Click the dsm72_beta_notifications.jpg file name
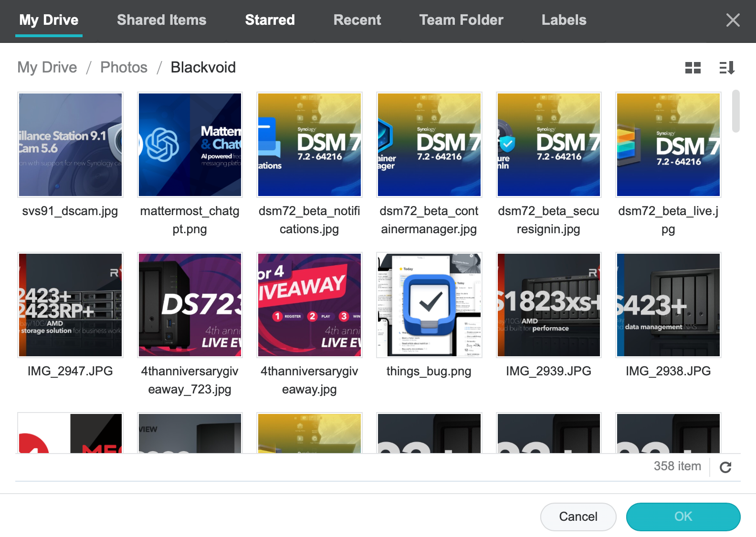Viewport: 756px width, 537px height. click(x=309, y=220)
